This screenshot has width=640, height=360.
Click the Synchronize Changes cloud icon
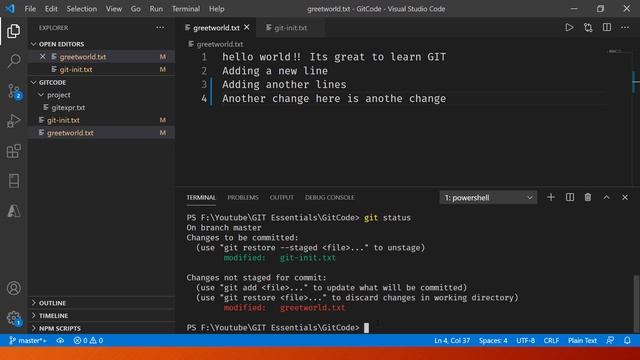60,340
